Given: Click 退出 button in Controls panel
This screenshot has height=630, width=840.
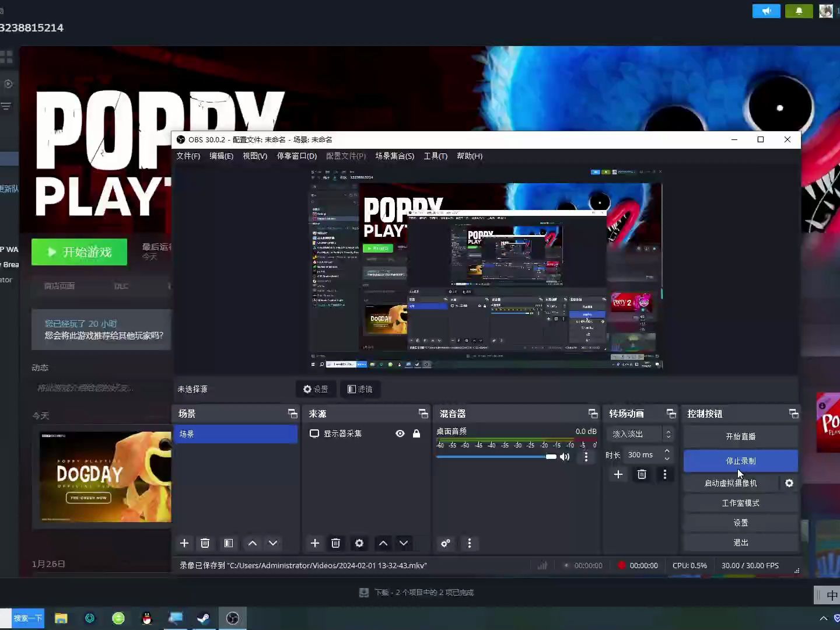Looking at the screenshot, I should (741, 542).
